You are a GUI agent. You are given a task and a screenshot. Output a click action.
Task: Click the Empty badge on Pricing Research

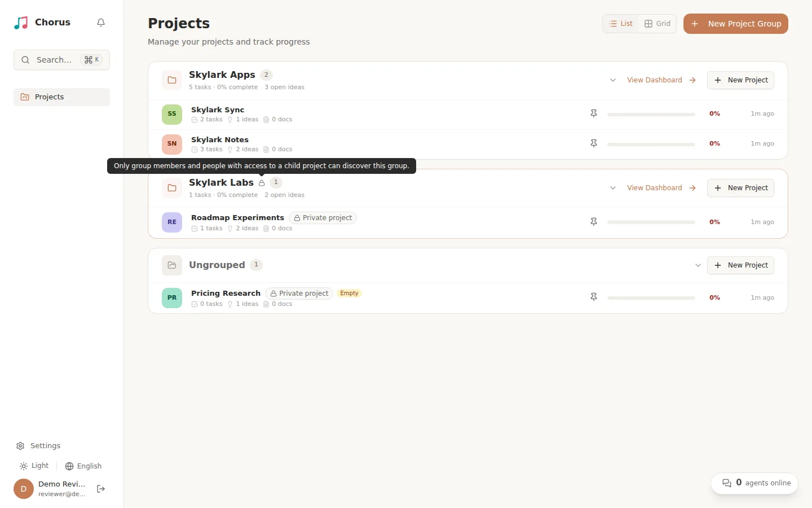click(x=350, y=294)
